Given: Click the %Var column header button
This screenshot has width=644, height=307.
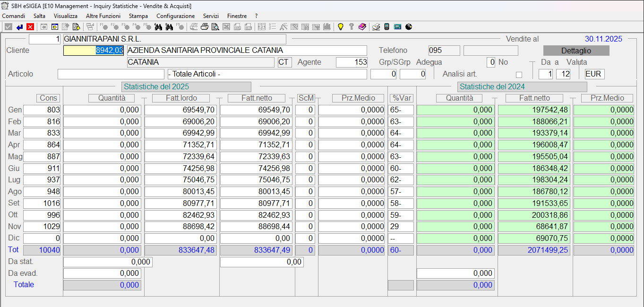Looking at the screenshot, I should pos(402,98).
